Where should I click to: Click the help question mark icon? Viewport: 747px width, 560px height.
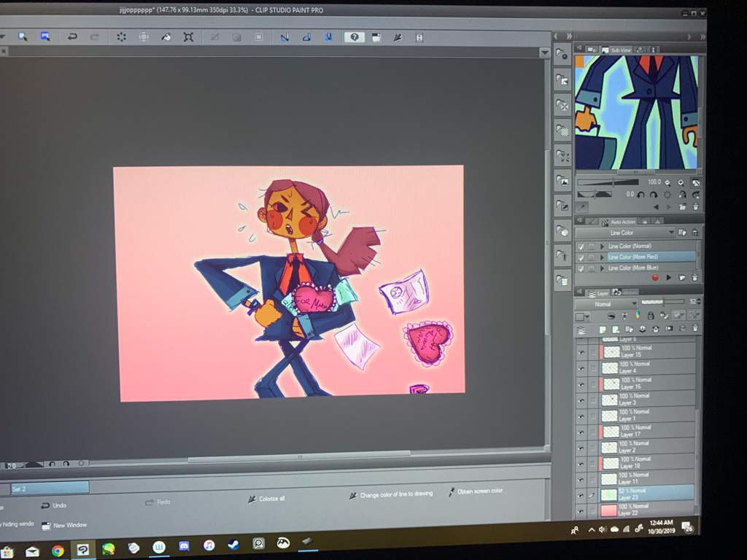354,37
